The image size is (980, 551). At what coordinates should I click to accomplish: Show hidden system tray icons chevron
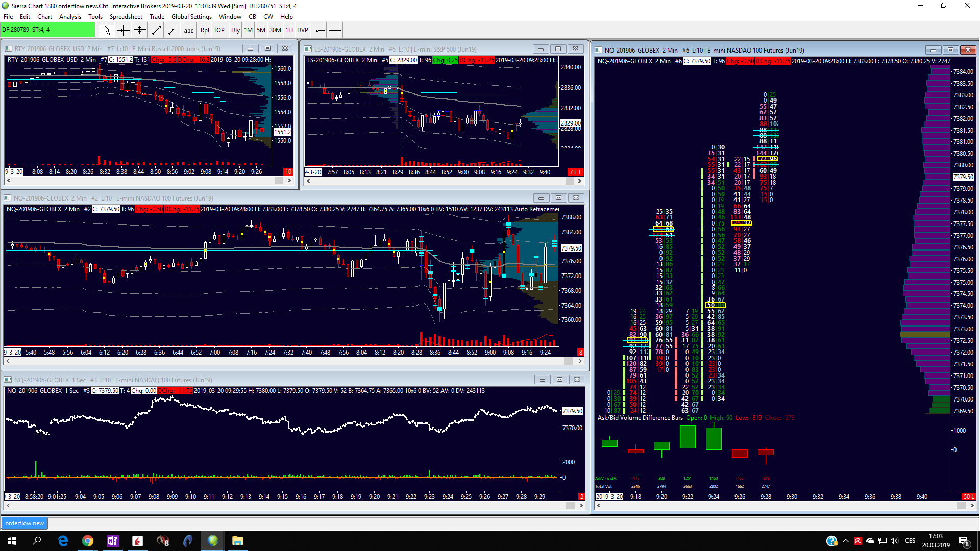coord(846,541)
